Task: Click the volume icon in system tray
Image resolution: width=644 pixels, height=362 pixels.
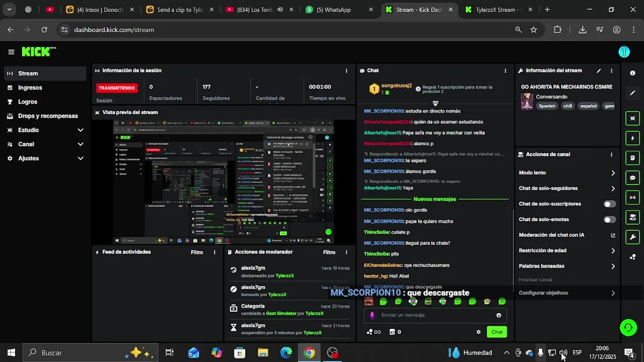Action: click(x=563, y=353)
